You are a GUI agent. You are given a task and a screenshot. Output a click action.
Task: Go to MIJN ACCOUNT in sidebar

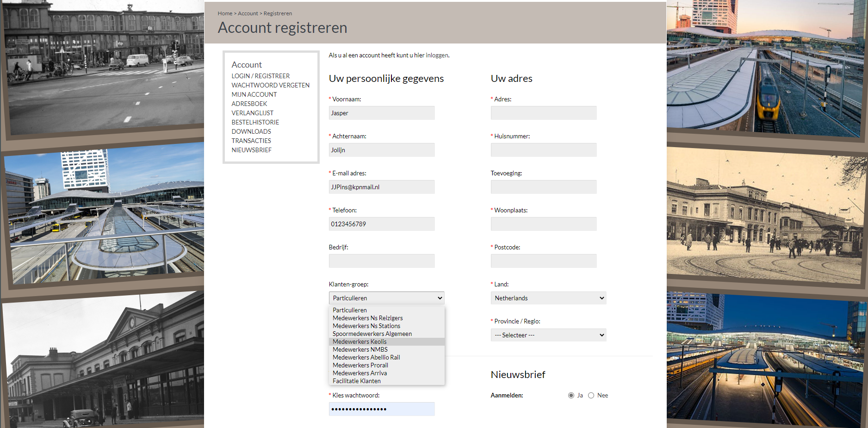coord(254,94)
